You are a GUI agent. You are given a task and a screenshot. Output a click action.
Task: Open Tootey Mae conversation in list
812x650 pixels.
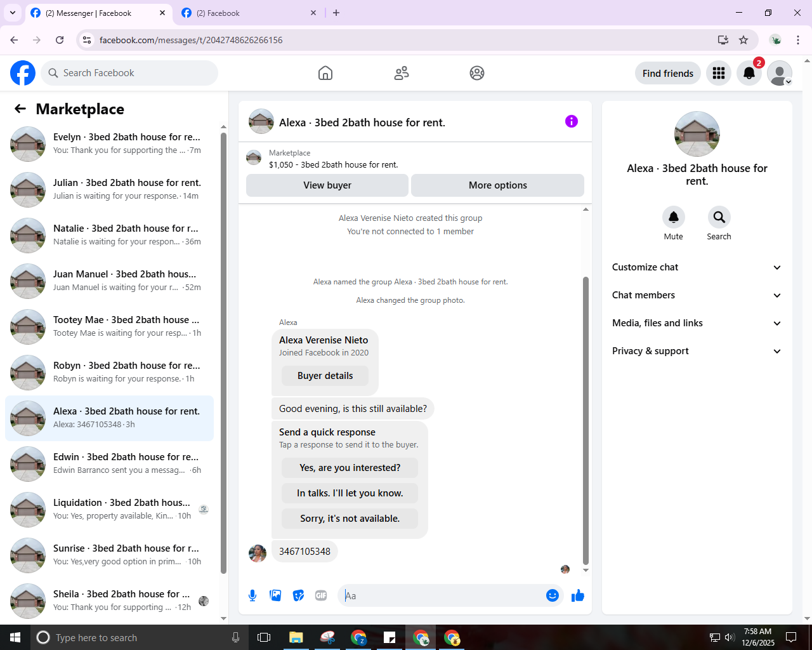(109, 327)
